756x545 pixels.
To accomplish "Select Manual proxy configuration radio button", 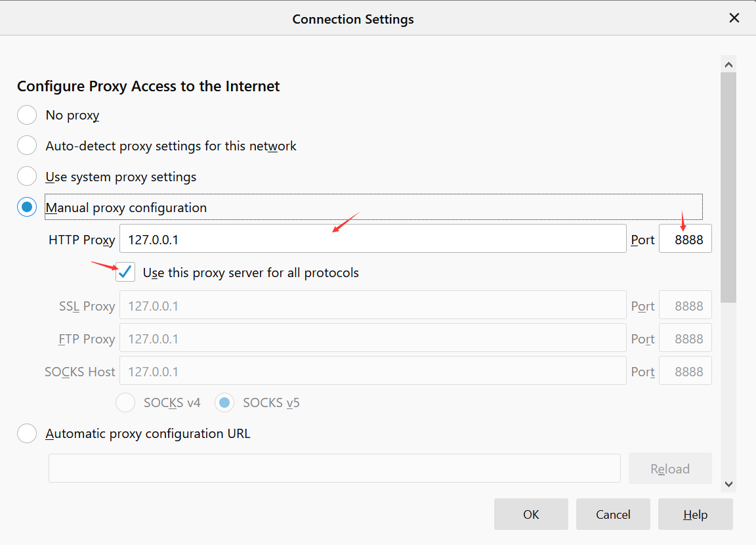I will (27, 207).
